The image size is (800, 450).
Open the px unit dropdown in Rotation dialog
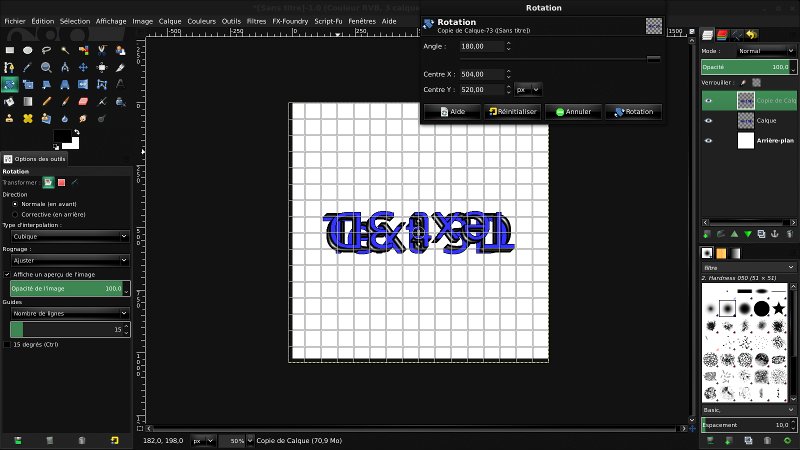coord(528,89)
